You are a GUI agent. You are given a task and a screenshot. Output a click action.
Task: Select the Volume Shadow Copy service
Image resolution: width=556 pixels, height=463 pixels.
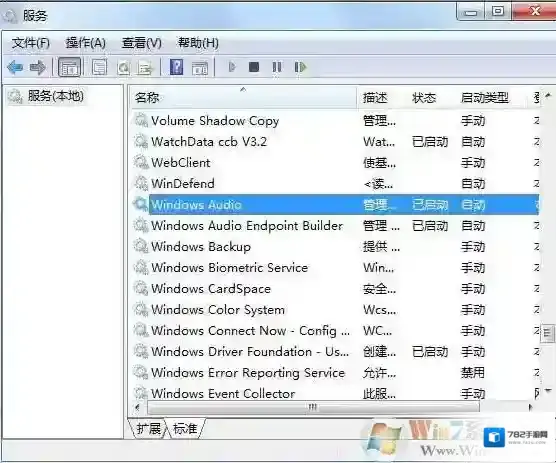[x=215, y=121]
